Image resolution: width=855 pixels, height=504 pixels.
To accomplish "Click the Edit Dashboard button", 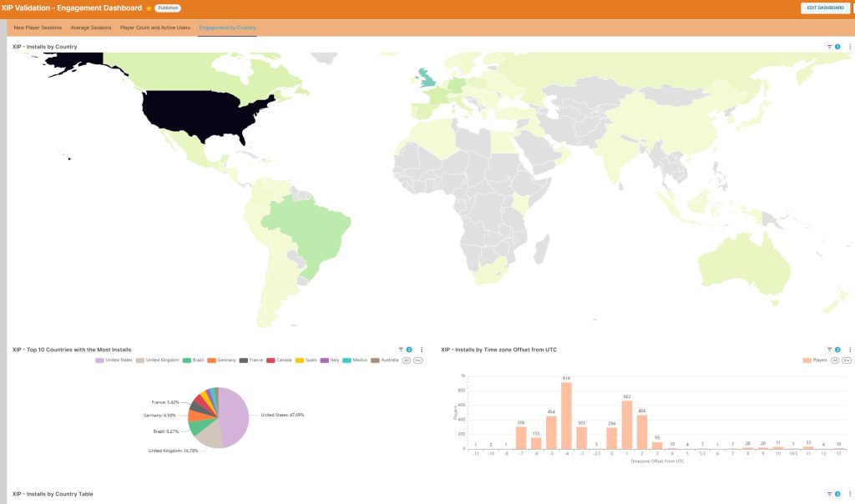I will point(823,8).
